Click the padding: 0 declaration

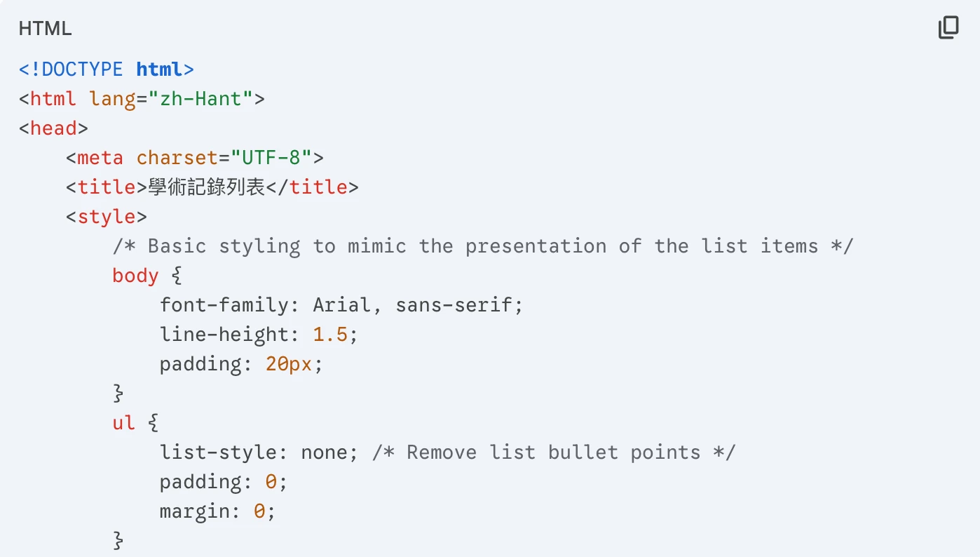pos(223,482)
